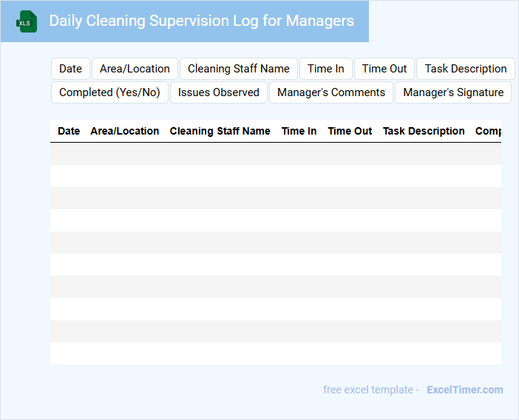Screen dimensions: 519x420
Task: Click the green XLS file icon
Action: pyautogui.click(x=27, y=22)
